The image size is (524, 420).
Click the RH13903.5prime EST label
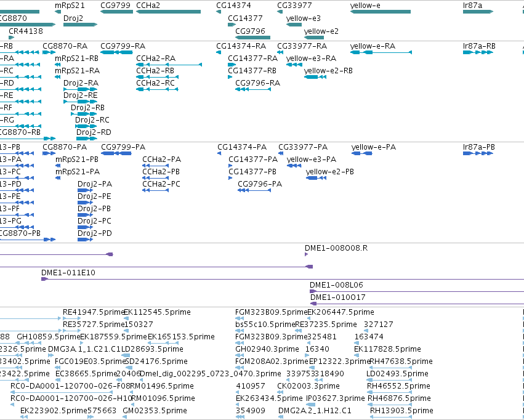[401, 410]
